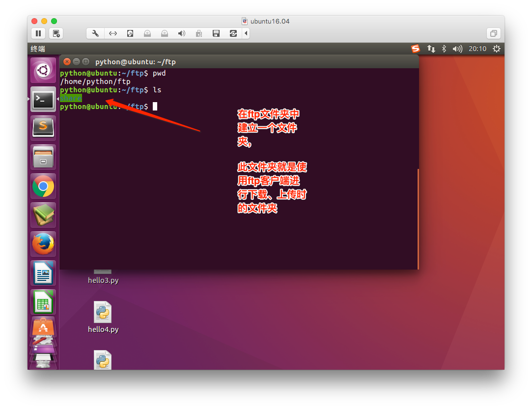
Task: Open the Files manager launcher icon
Action: 43,157
